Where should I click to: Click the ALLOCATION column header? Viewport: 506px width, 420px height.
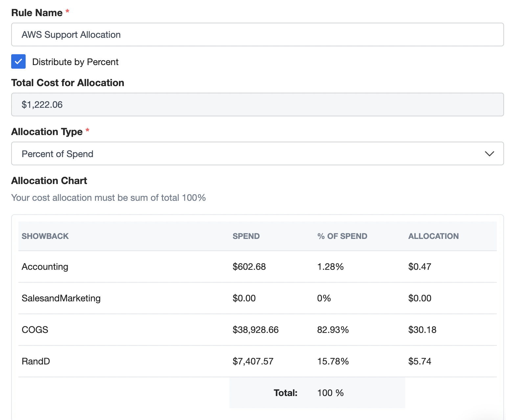(433, 236)
